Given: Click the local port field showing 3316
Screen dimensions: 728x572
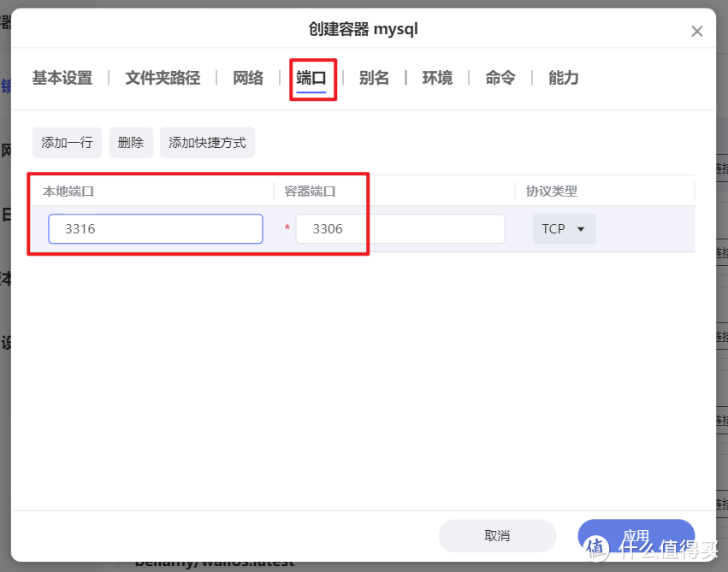Looking at the screenshot, I should tap(155, 228).
